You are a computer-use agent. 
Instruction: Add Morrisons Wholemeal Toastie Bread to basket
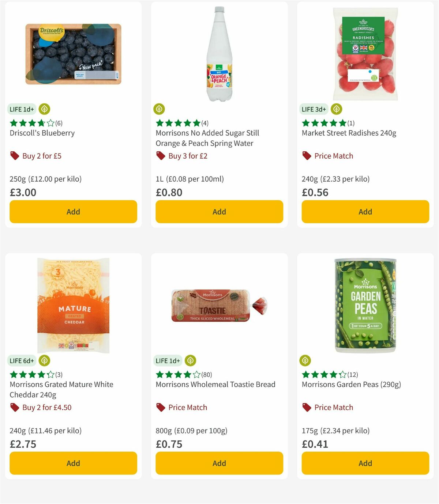pyautogui.click(x=219, y=463)
